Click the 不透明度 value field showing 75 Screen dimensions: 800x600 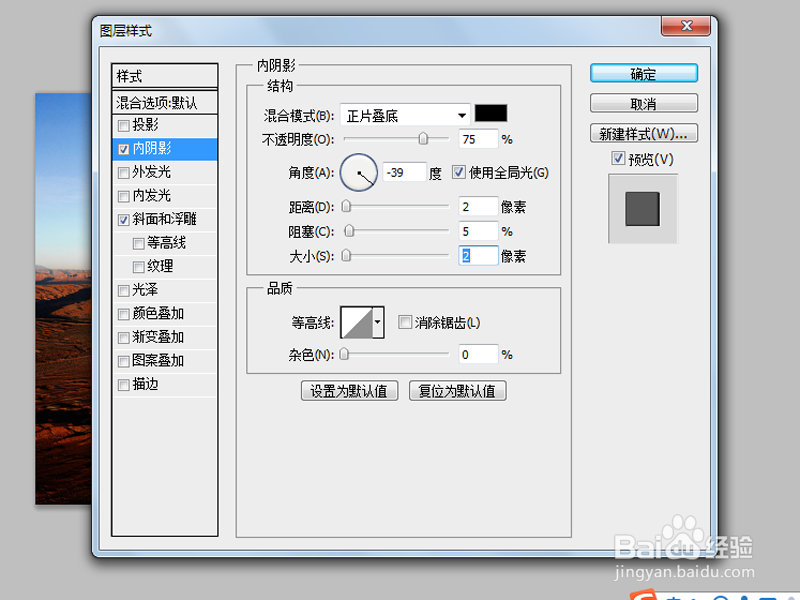coord(478,139)
